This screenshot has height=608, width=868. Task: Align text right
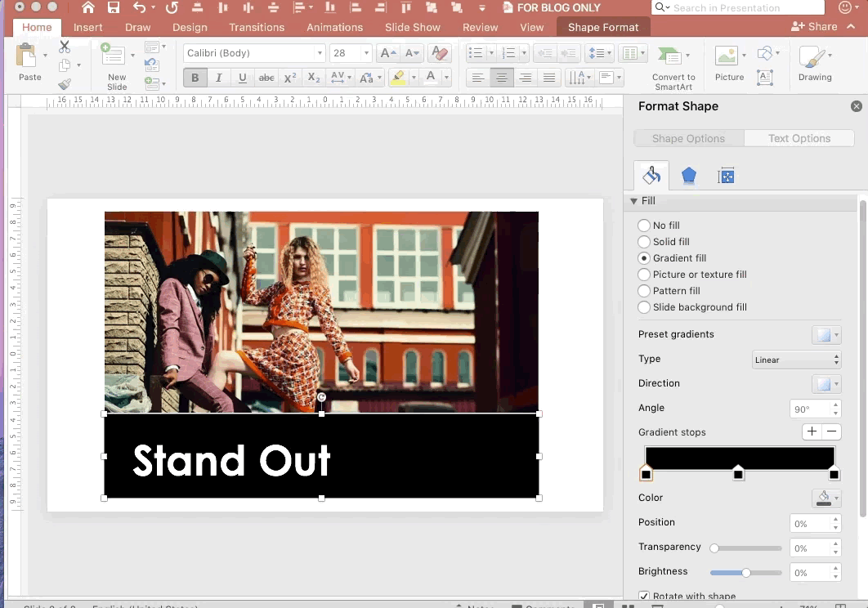tap(526, 78)
